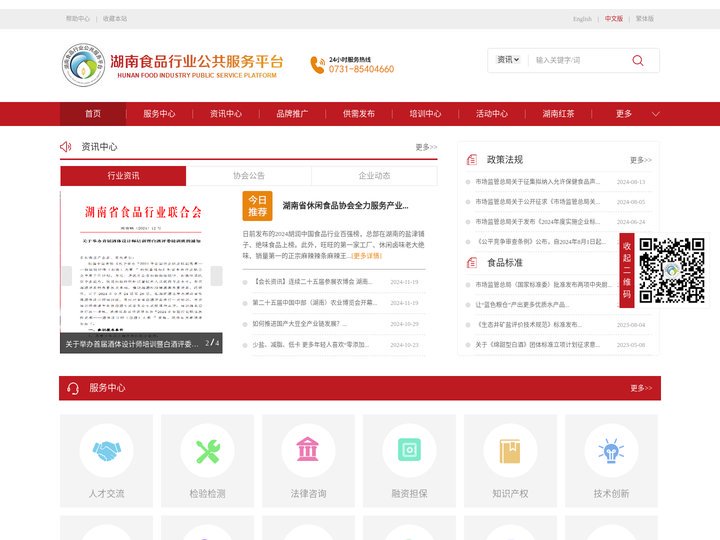The width and height of the screenshot is (720, 540).
Task: Click the 帮助中心 link
Action: coord(78,19)
